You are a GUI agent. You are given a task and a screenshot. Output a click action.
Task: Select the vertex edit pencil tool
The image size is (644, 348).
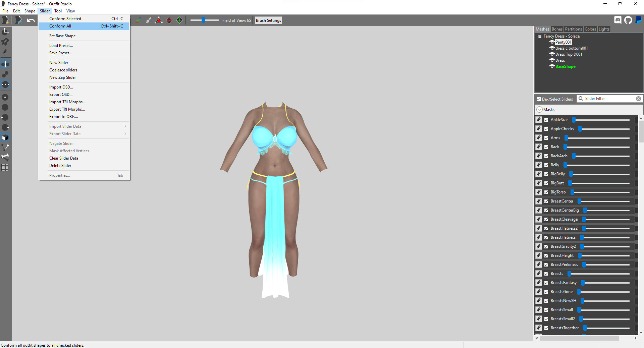(5, 52)
